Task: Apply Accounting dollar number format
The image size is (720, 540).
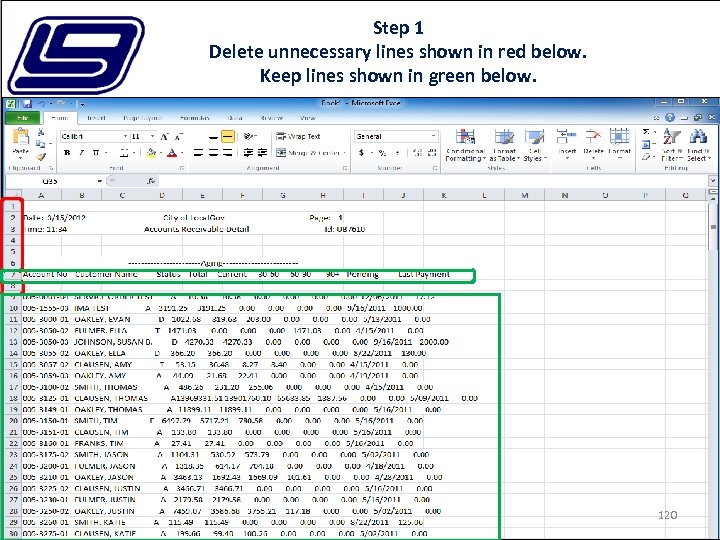Action: [x=362, y=153]
